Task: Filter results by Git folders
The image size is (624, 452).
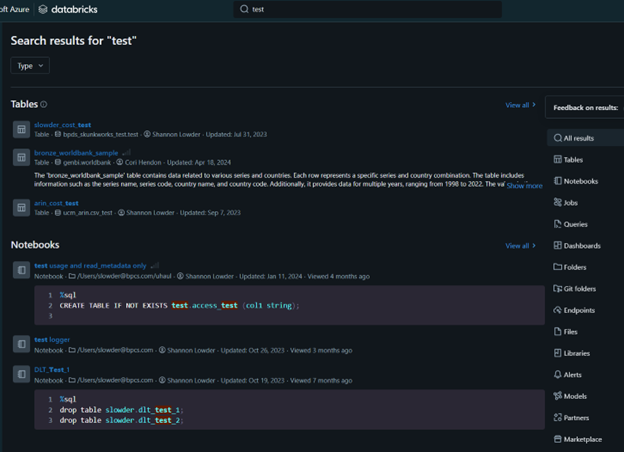Action: click(x=575, y=288)
